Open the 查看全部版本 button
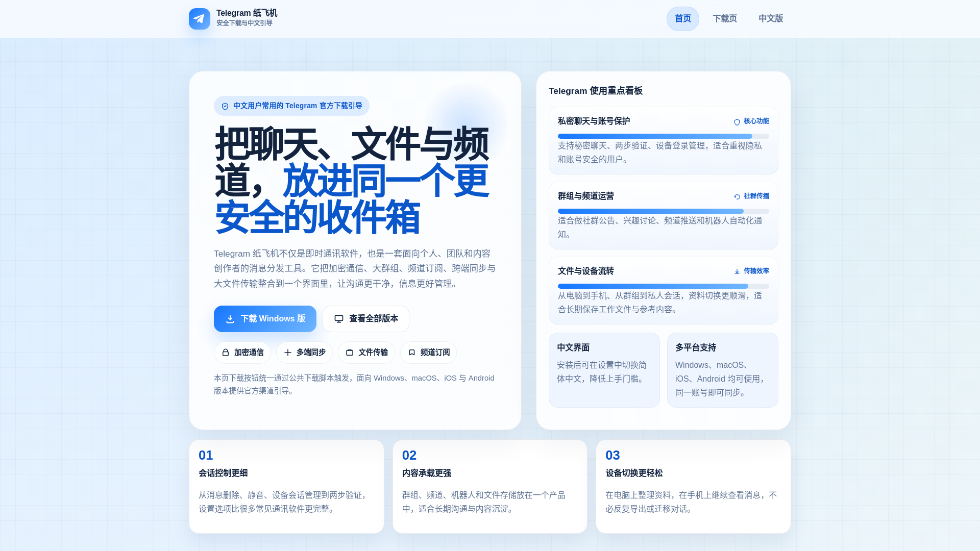Image resolution: width=980 pixels, height=551 pixels. (x=366, y=319)
